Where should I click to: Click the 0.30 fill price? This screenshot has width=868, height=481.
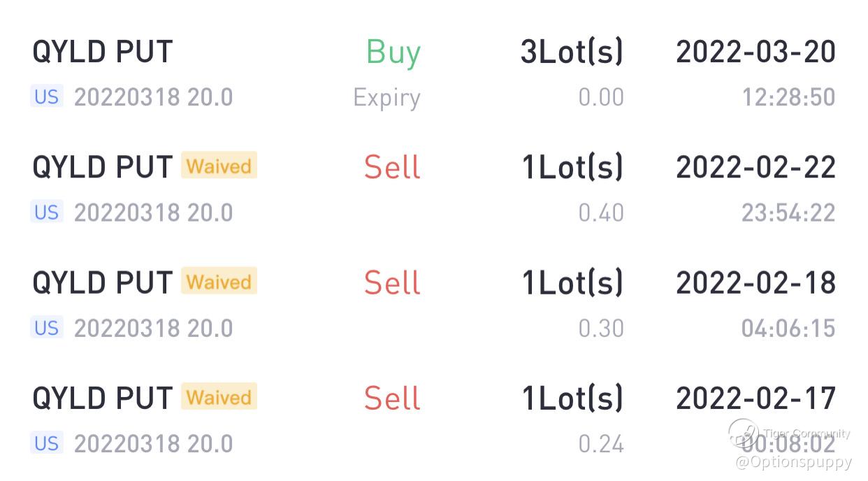(600, 328)
